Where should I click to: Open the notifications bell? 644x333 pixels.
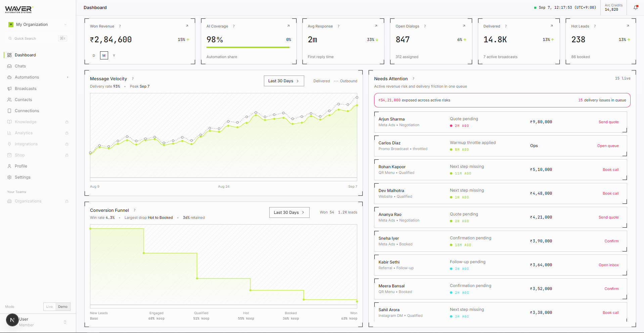point(635,7)
